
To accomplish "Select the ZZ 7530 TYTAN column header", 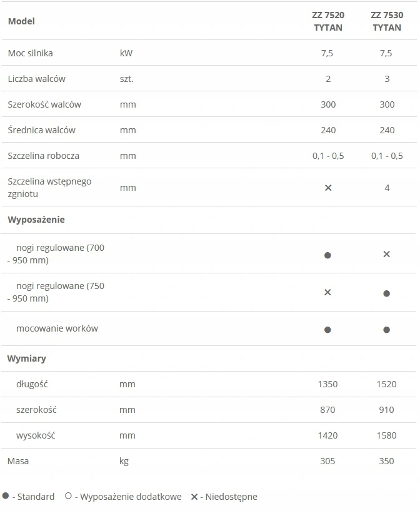I will click(387, 21).
